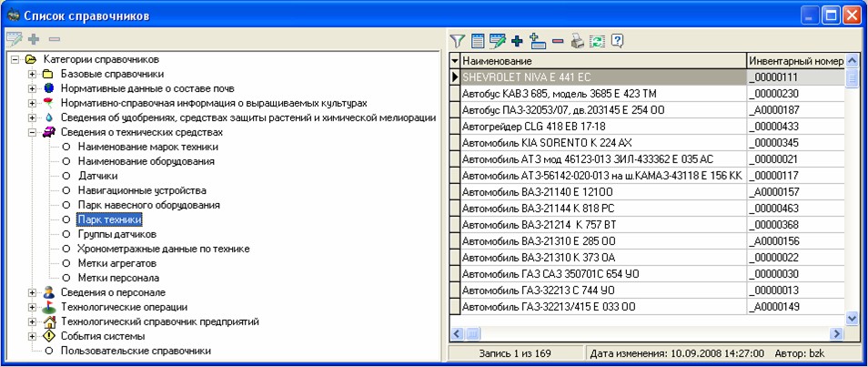
Task: Select Парк техники tree item
Action: (109, 219)
